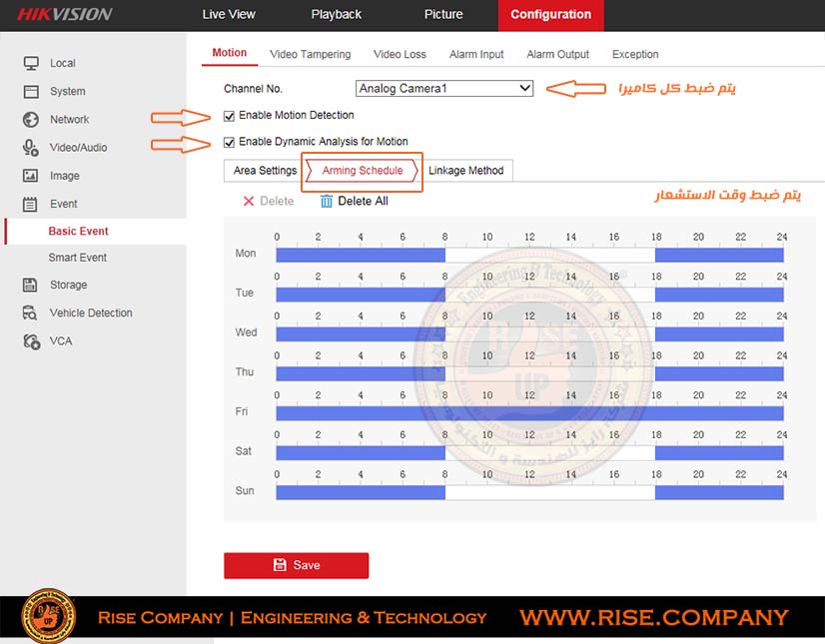Select Tuesday's 18-24 armed time segment

point(719,295)
